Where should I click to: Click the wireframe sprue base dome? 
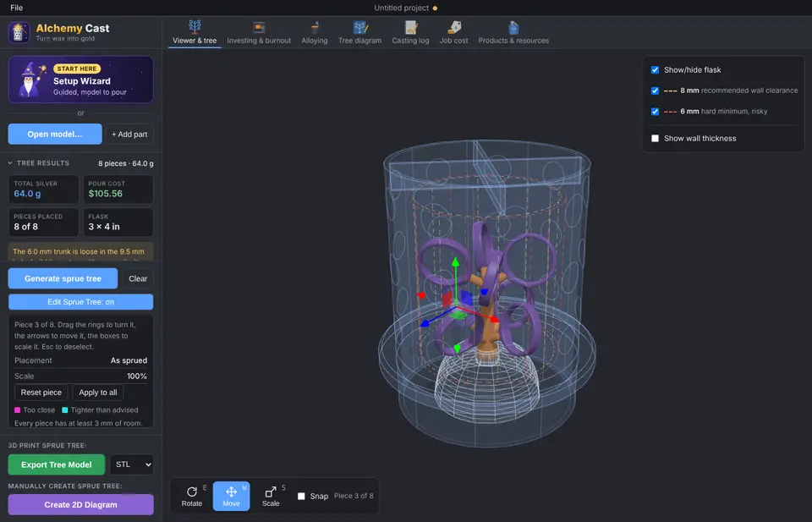pos(486,391)
